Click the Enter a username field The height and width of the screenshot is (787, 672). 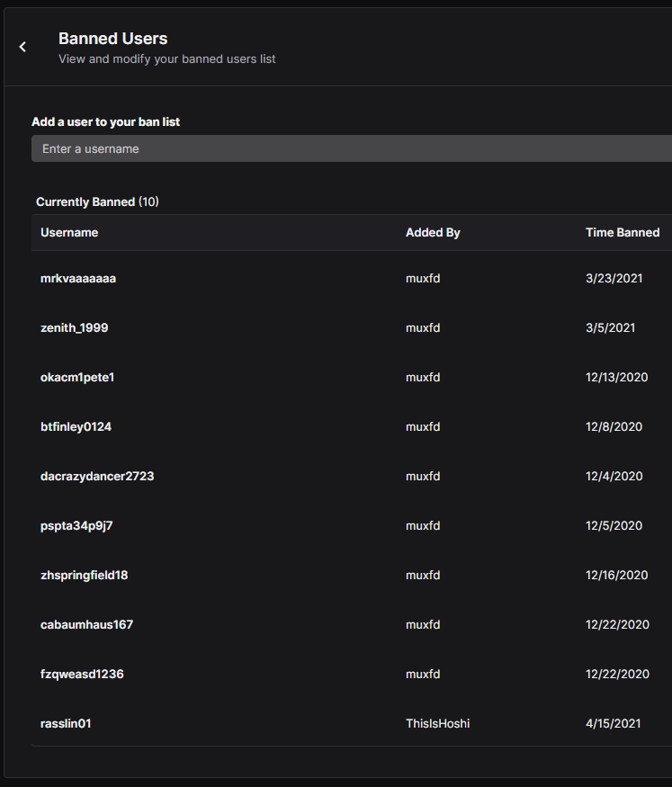[x=352, y=148]
